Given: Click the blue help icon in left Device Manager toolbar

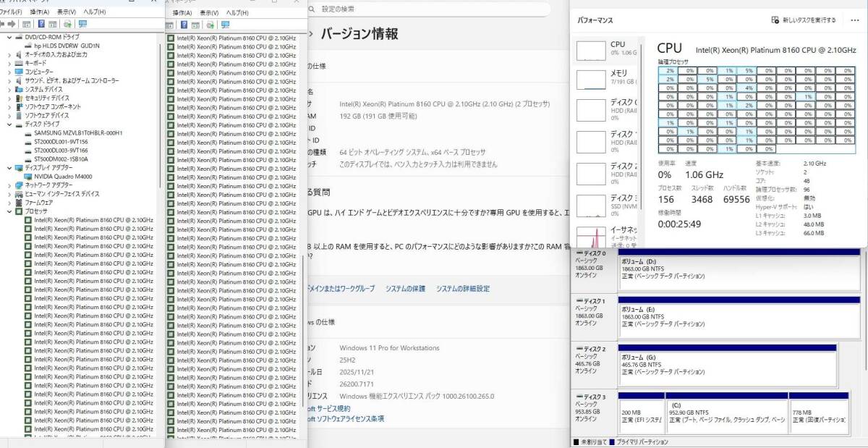Looking at the screenshot, I should click(41, 24).
